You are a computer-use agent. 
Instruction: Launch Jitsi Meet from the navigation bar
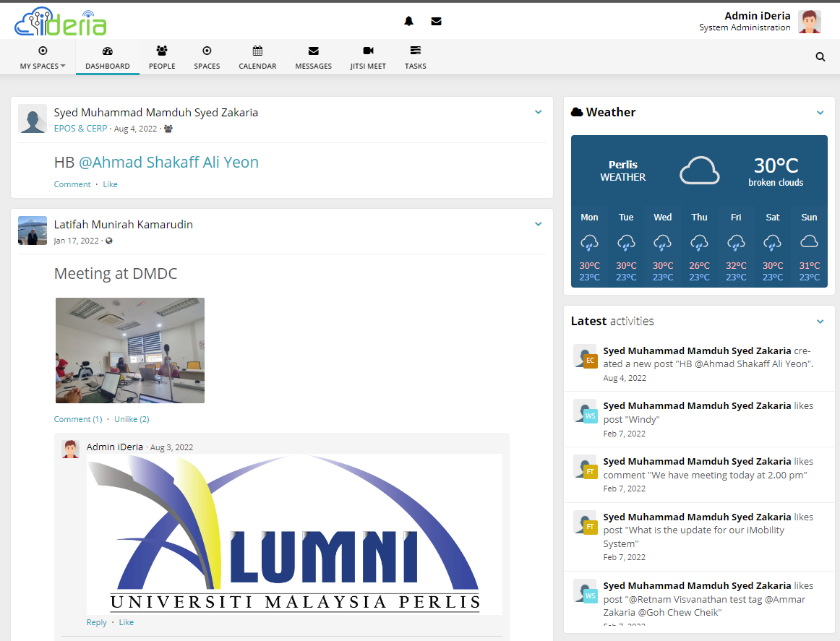click(x=368, y=57)
